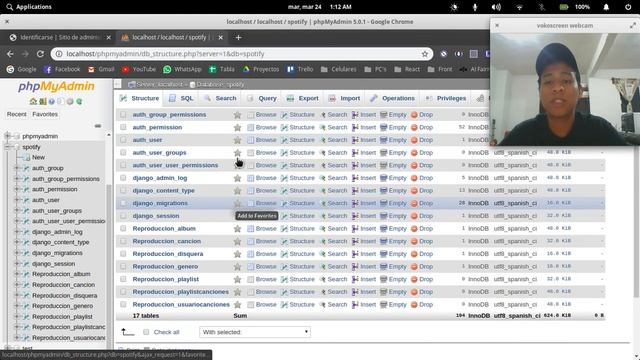
Task: Open the Trello bookmark
Action: pyautogui.click(x=300, y=69)
